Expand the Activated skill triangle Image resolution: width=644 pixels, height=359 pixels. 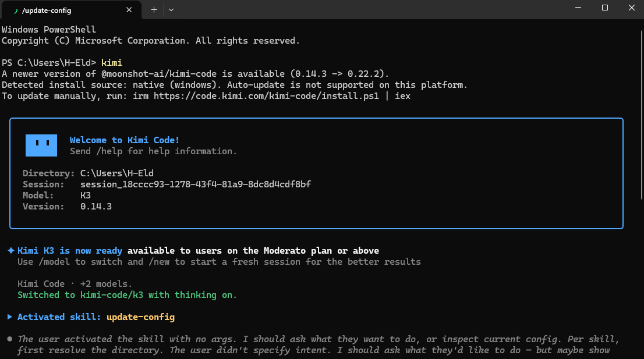coord(10,317)
